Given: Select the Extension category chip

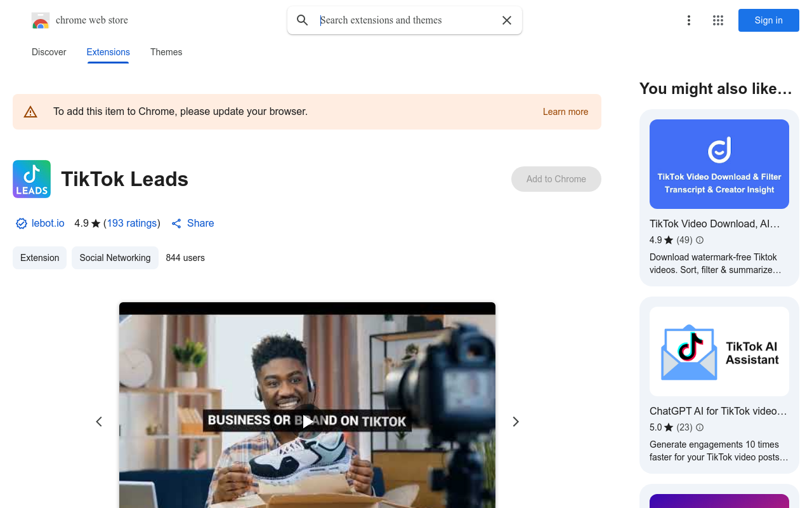Looking at the screenshot, I should 39,258.
